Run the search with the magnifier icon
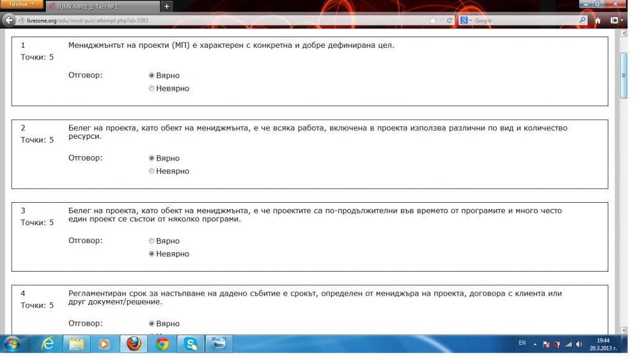 (582, 20)
